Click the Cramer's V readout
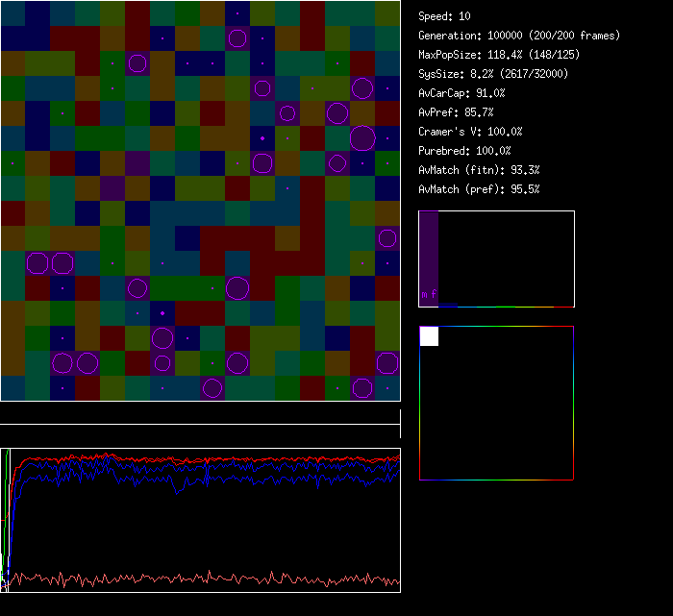Viewport: 673px width, 616px height. point(470,132)
